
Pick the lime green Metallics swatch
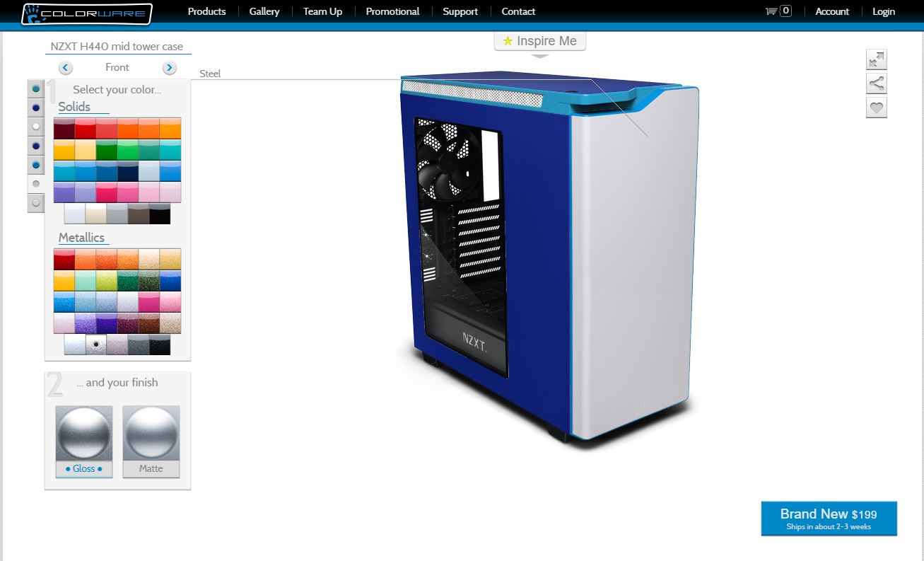point(107,280)
